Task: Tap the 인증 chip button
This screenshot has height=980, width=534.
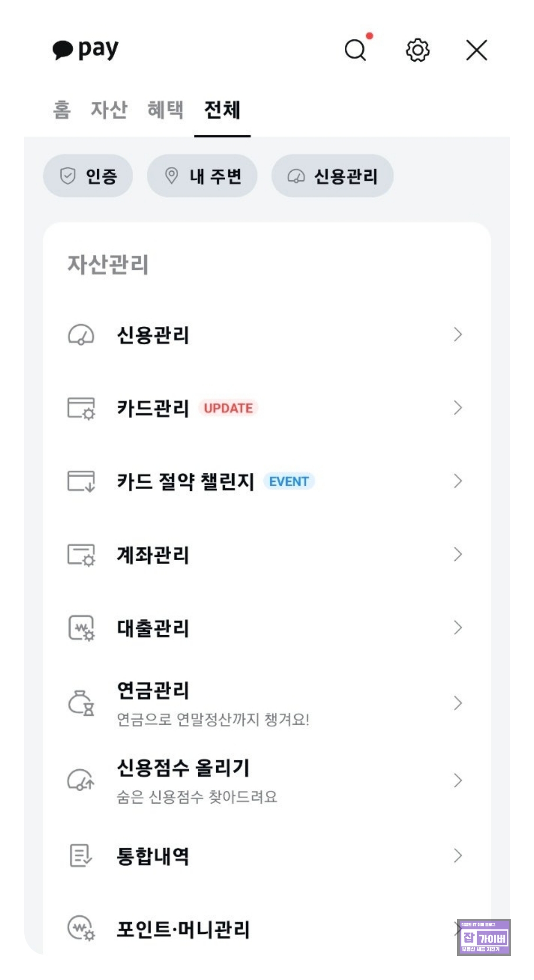Action: pos(88,176)
